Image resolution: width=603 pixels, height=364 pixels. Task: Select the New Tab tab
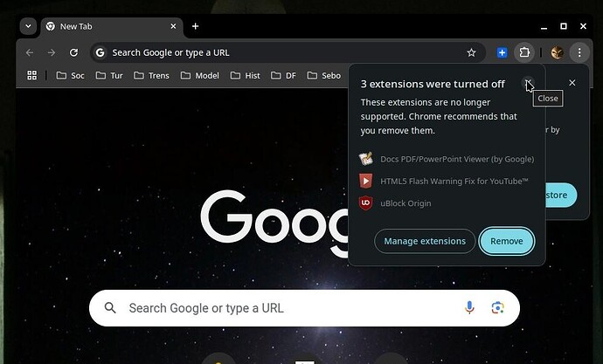pyautogui.click(x=112, y=26)
